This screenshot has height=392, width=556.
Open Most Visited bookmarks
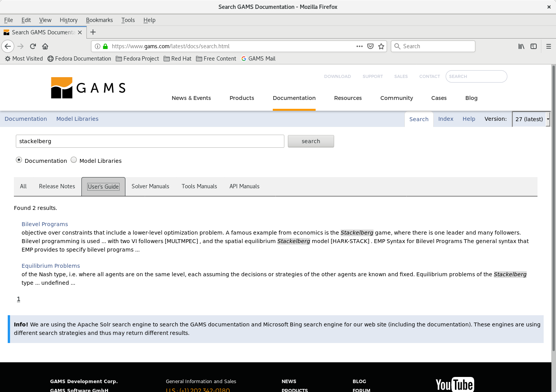(24, 59)
